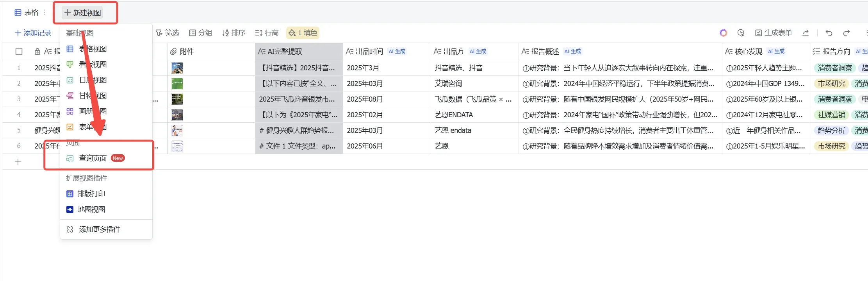
Task: Click the cell 艺恩ENDATA
Action: (475, 115)
